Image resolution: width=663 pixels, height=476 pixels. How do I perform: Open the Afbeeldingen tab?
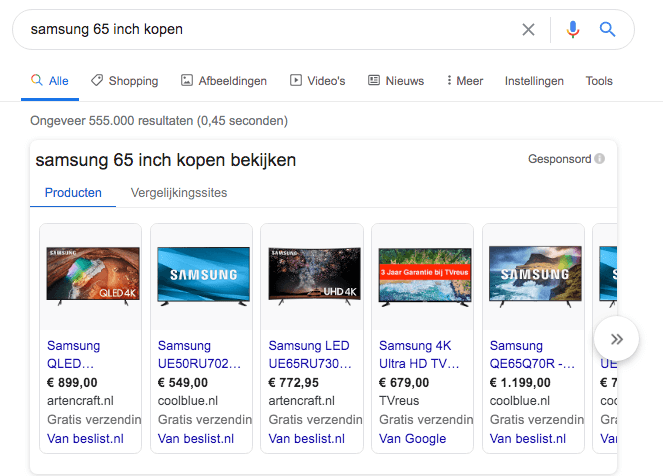224,81
